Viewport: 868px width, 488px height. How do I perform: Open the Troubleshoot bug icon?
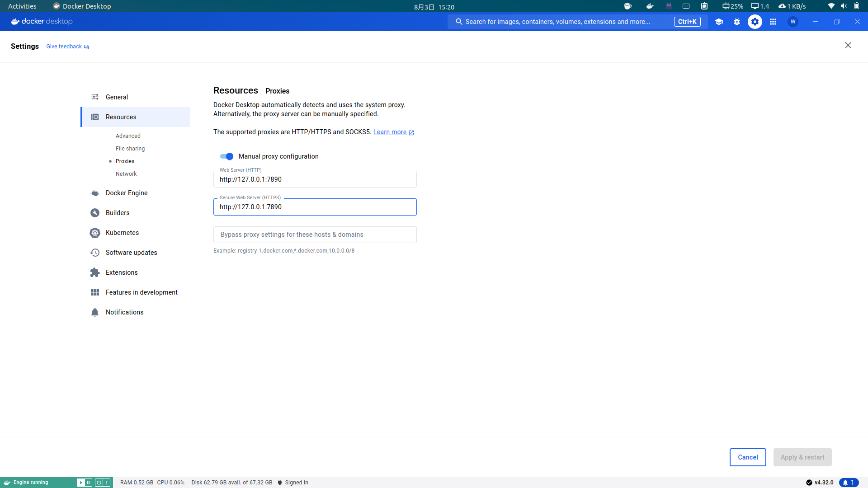point(737,22)
